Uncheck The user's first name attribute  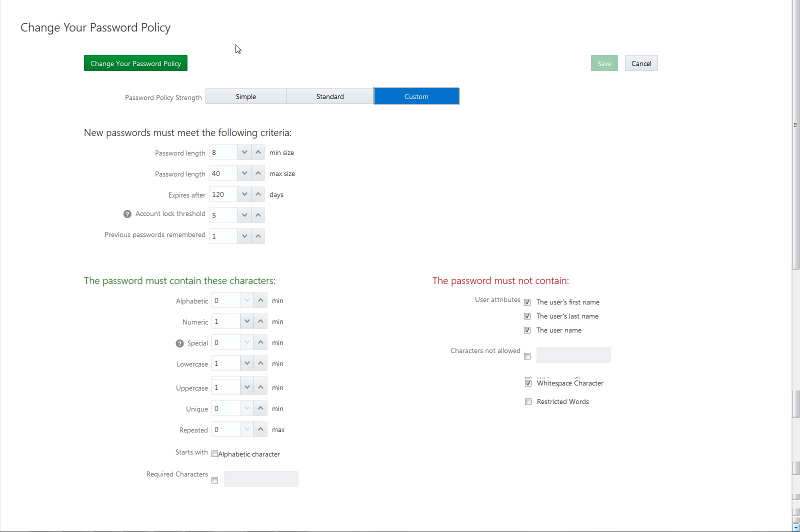(527, 302)
